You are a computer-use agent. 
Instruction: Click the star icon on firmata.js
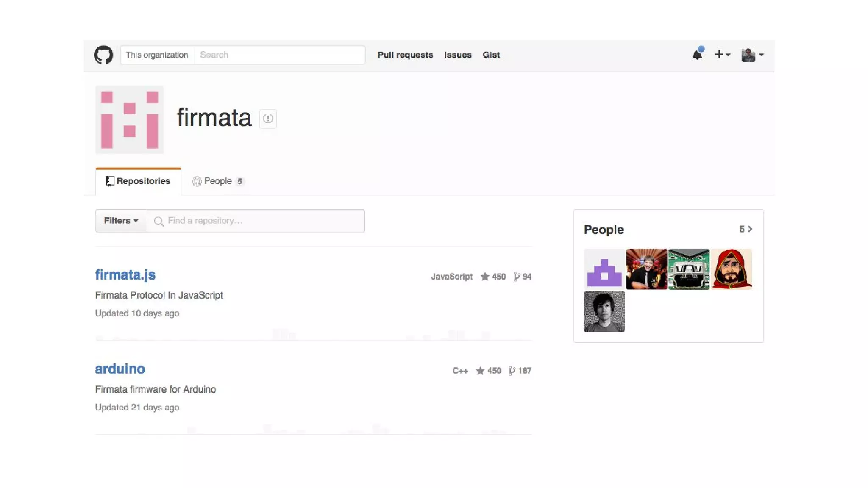tap(485, 277)
